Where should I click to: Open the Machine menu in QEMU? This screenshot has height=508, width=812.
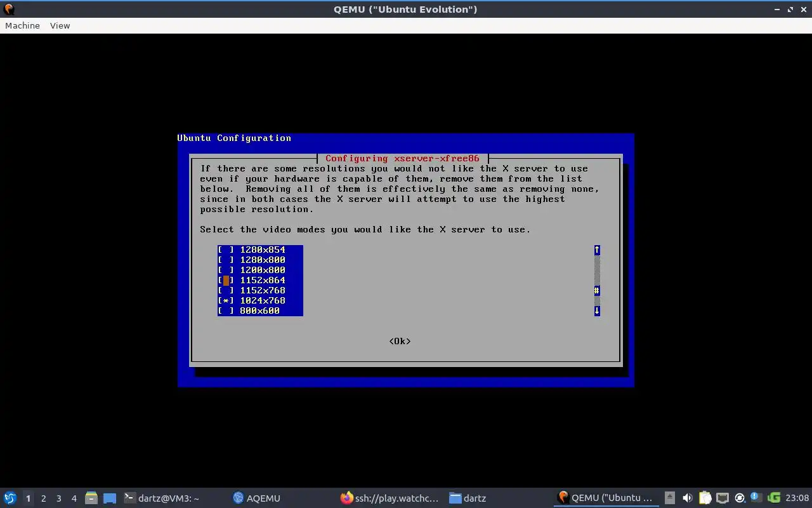click(x=22, y=25)
